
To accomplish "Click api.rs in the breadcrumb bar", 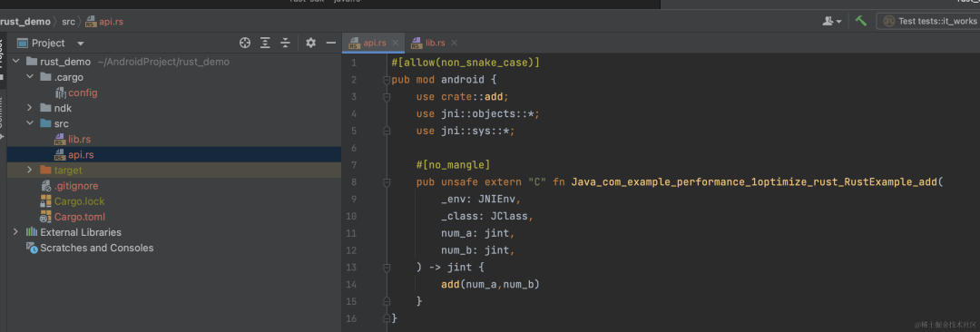I will (104, 21).
